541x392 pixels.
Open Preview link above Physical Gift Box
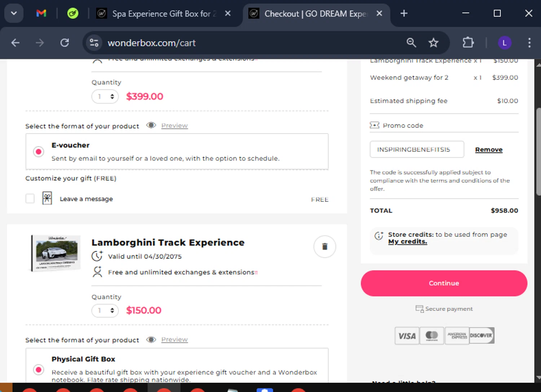point(175,339)
